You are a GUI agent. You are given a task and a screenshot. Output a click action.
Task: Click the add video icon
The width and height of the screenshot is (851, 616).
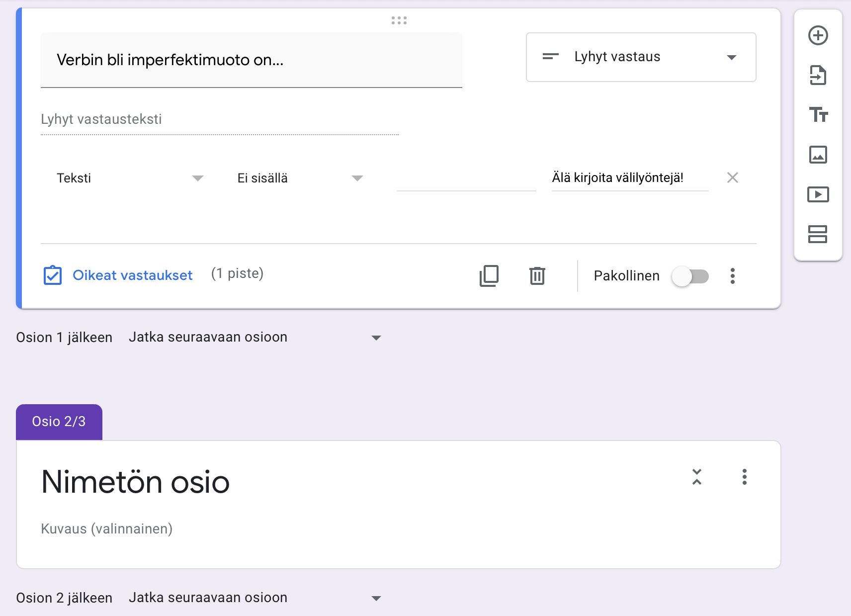(818, 194)
